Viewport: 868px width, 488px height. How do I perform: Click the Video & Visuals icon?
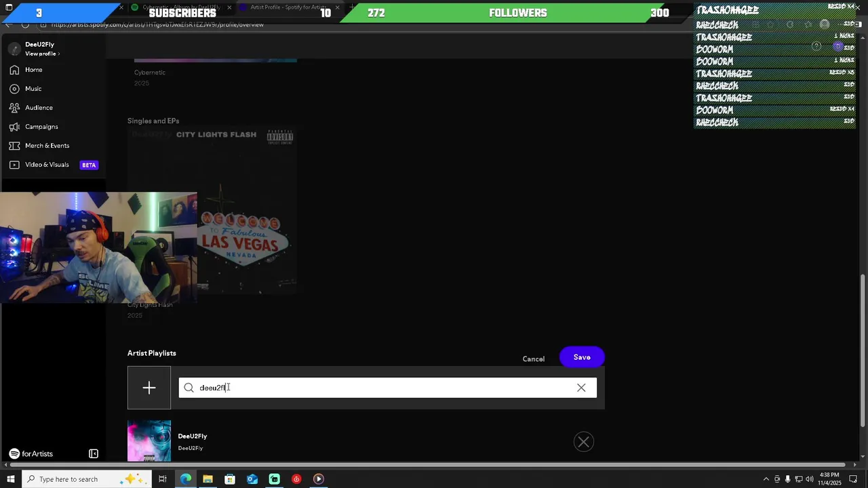coord(14,165)
